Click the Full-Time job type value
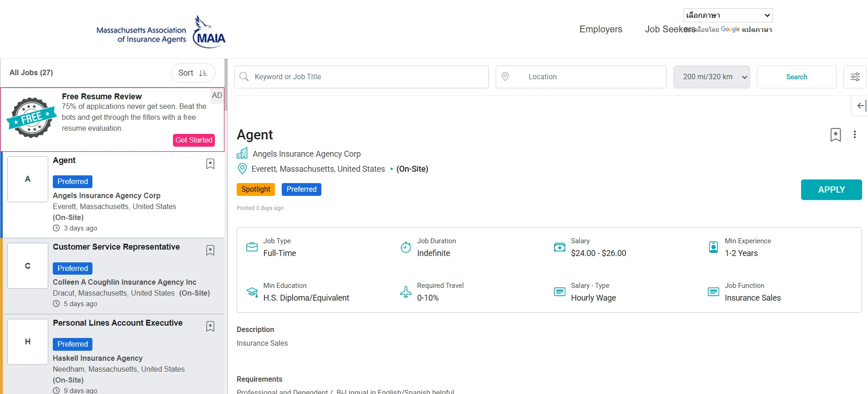 click(x=279, y=253)
